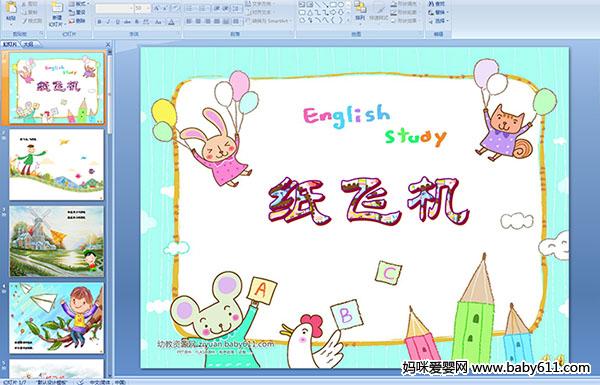Toggle Underline formatting in ribbon
Image resolution: width=600 pixels, height=385 pixels.
point(117,22)
